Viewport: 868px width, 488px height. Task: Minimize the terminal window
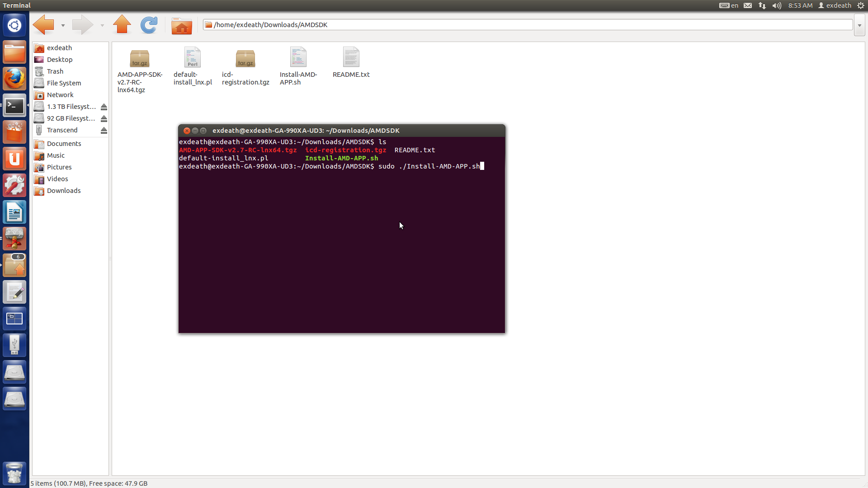(195, 131)
